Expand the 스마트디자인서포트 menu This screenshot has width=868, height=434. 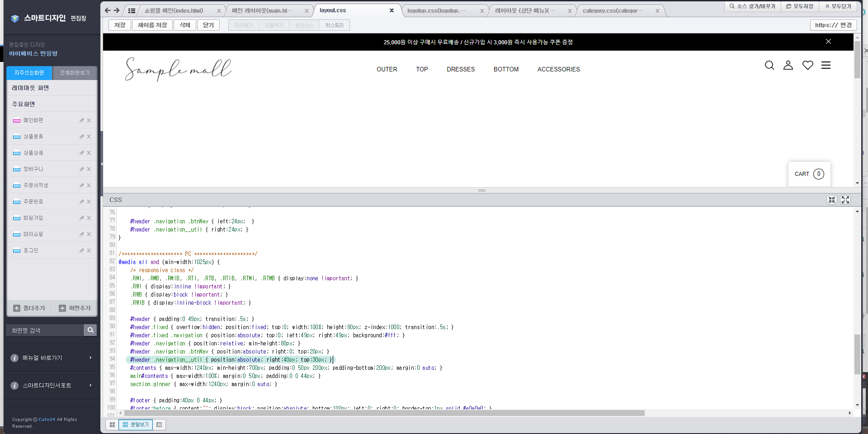pos(52,386)
